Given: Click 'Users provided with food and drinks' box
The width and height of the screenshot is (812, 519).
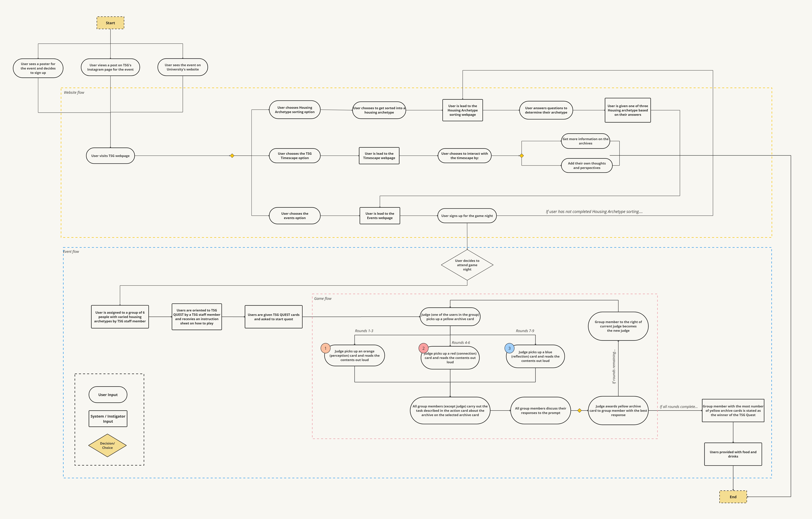Looking at the screenshot, I should tap(733, 454).
